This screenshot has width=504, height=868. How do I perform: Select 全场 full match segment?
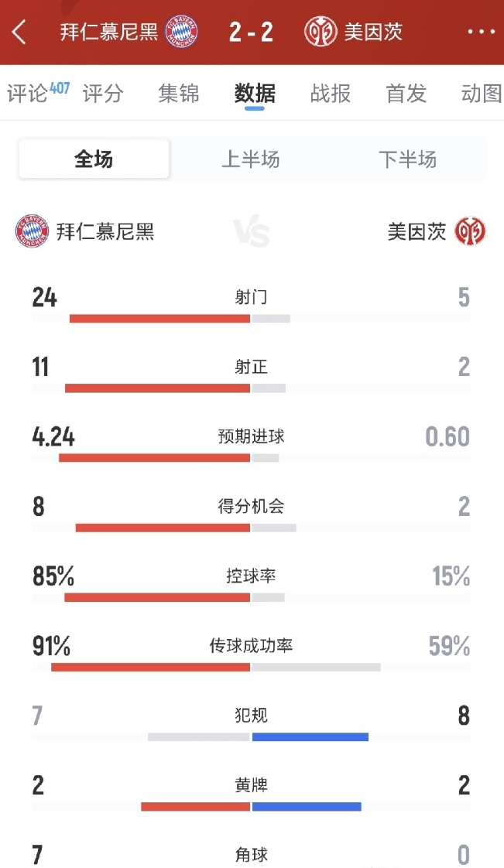pyautogui.click(x=94, y=159)
